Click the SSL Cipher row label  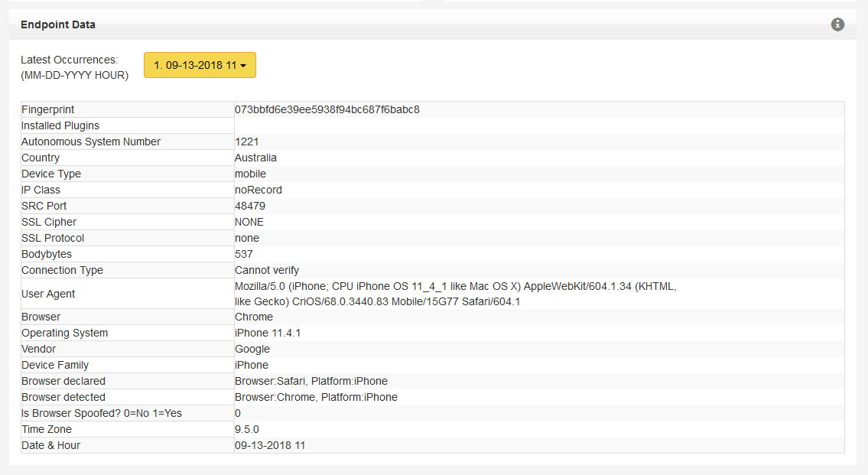[x=49, y=222]
